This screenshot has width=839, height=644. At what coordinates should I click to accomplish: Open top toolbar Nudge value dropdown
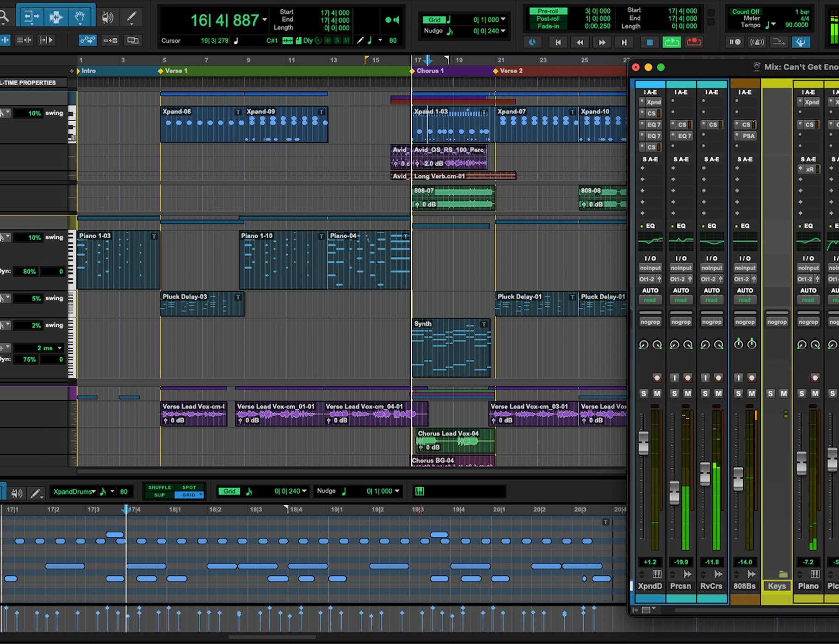click(503, 31)
